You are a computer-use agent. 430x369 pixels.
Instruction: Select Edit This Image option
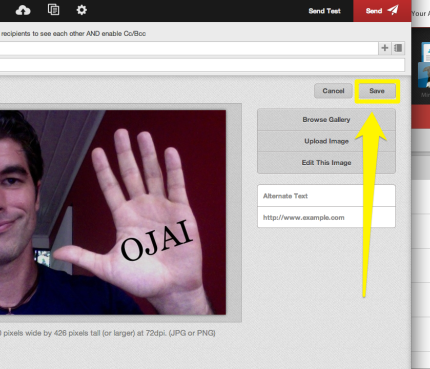pos(326,162)
